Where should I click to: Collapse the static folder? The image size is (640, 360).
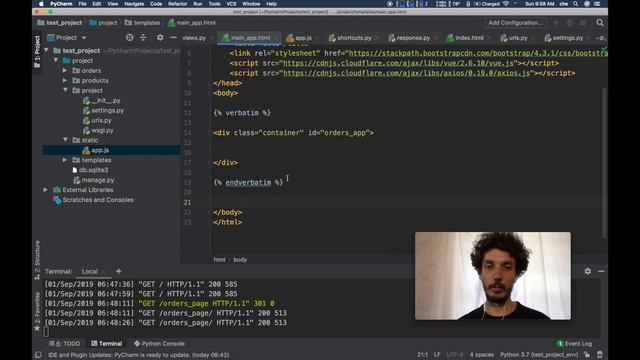point(65,140)
